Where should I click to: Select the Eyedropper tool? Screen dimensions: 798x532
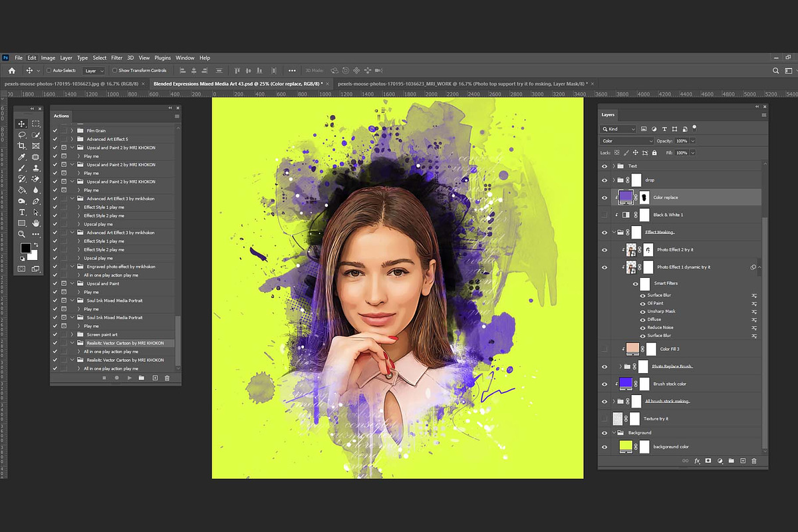[21, 157]
